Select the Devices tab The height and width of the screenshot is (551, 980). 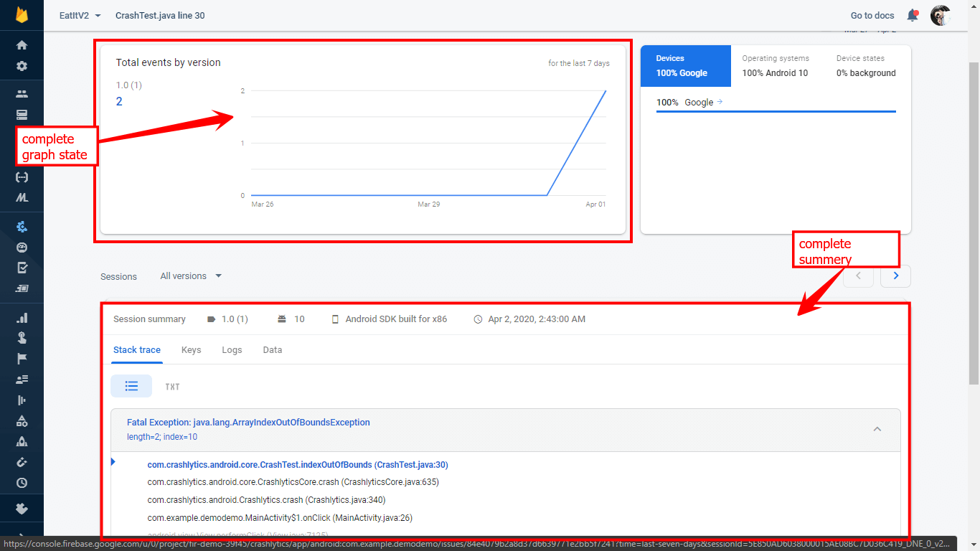coord(686,66)
